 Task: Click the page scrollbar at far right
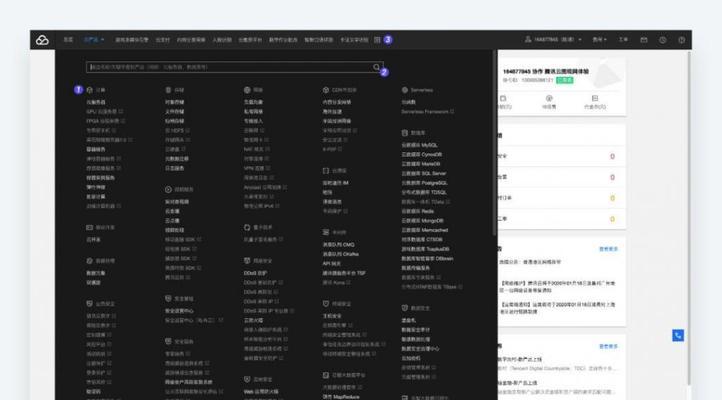point(689,217)
